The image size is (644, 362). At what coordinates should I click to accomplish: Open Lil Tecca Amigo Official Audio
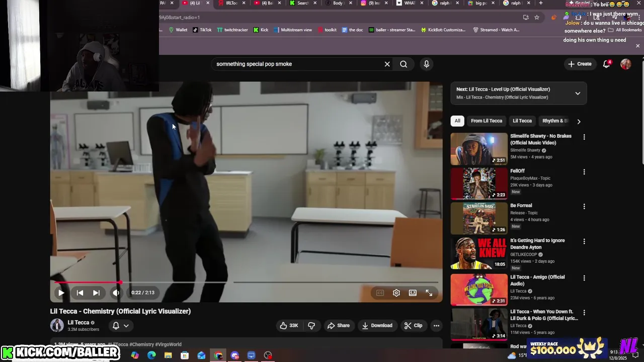click(x=537, y=280)
